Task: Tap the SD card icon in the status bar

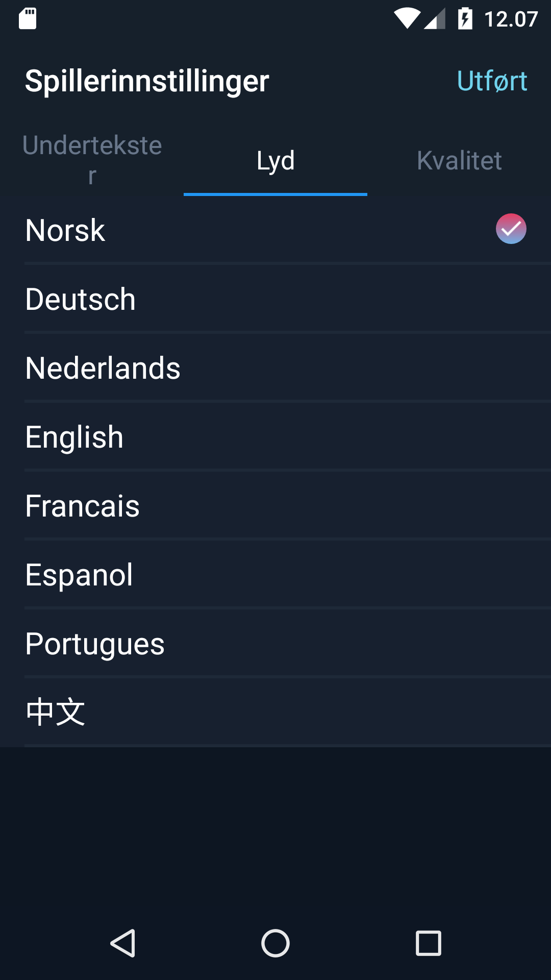Action: 28,17
